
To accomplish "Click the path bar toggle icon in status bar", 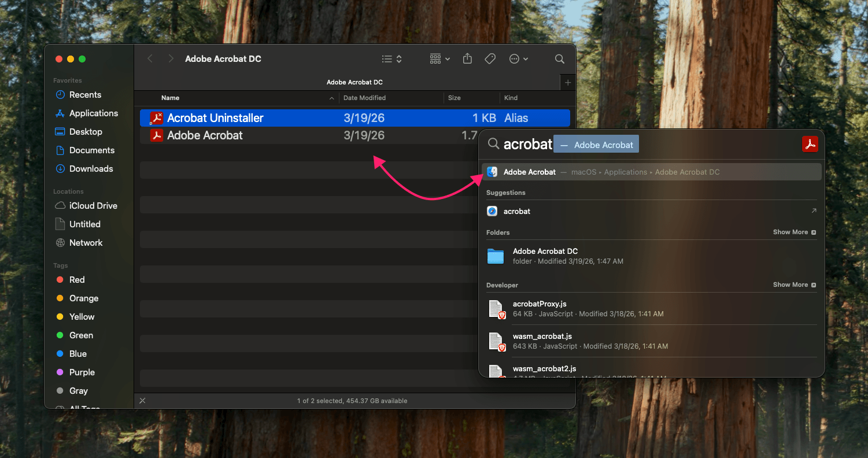I will point(142,401).
